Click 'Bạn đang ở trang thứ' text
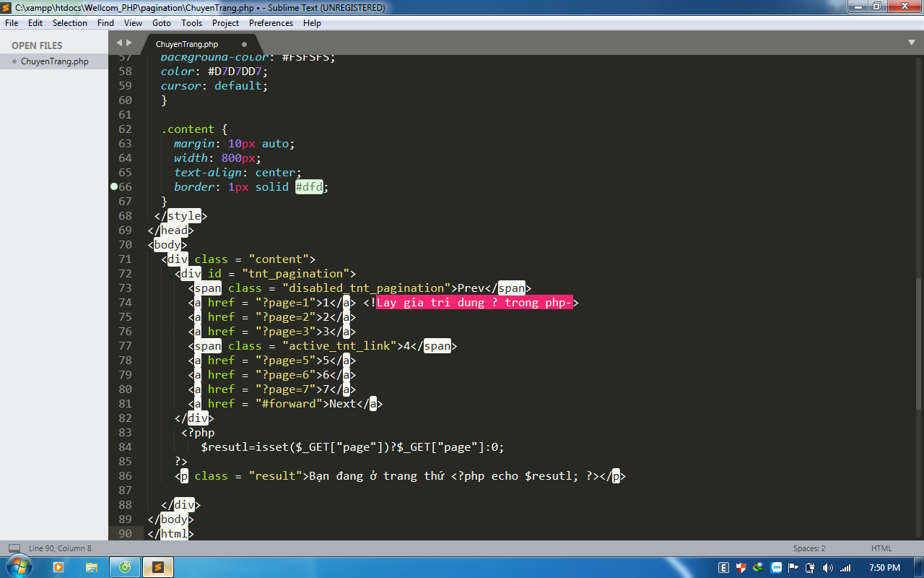The image size is (924, 578). click(377, 476)
